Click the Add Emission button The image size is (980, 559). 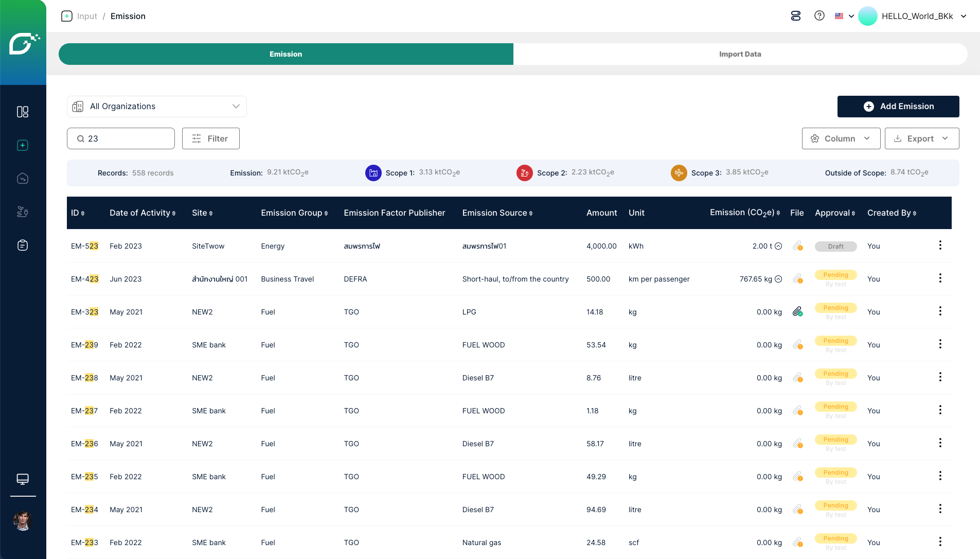tap(898, 107)
